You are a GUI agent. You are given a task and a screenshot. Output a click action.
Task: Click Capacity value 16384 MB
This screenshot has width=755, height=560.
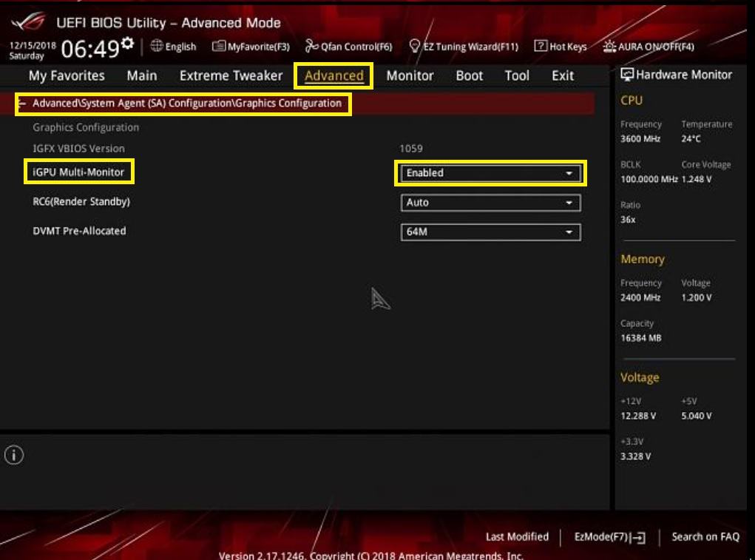641,338
